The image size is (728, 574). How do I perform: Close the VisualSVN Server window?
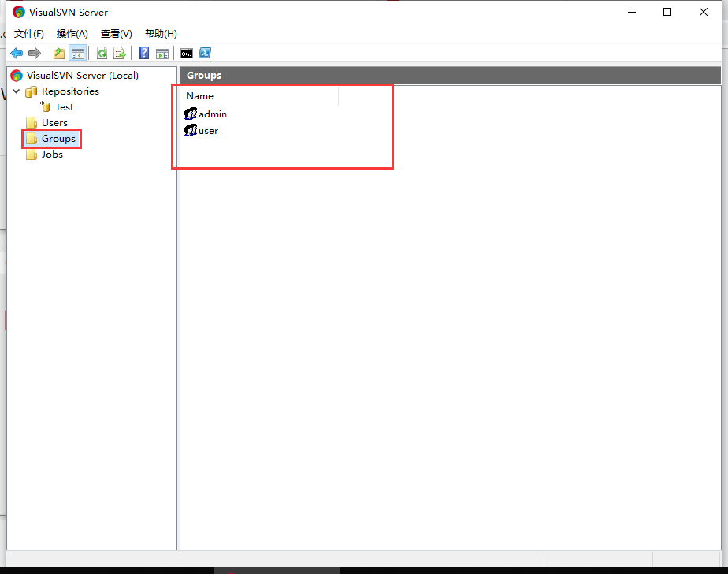pyautogui.click(x=704, y=12)
